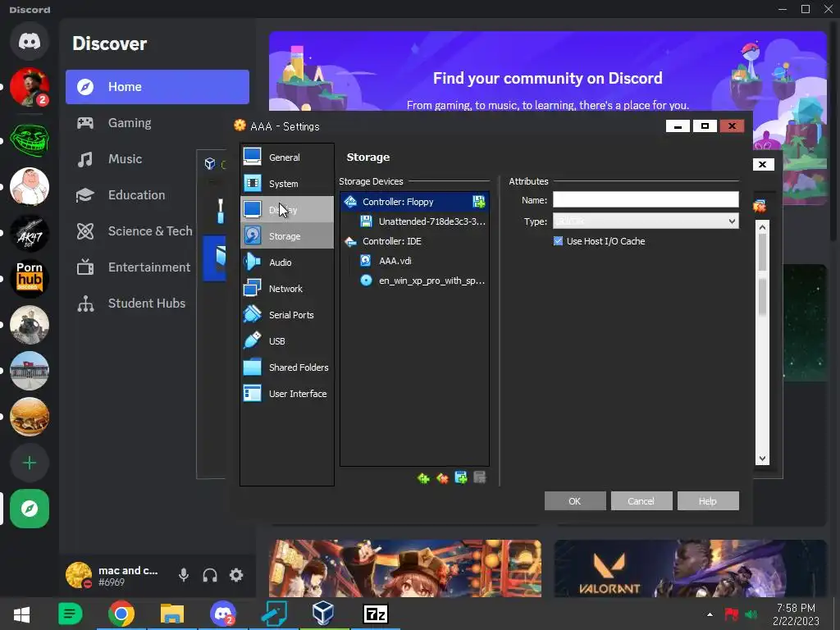Click the user avatar mac and c...
The width and height of the screenshot is (840, 630).
pos(79,575)
